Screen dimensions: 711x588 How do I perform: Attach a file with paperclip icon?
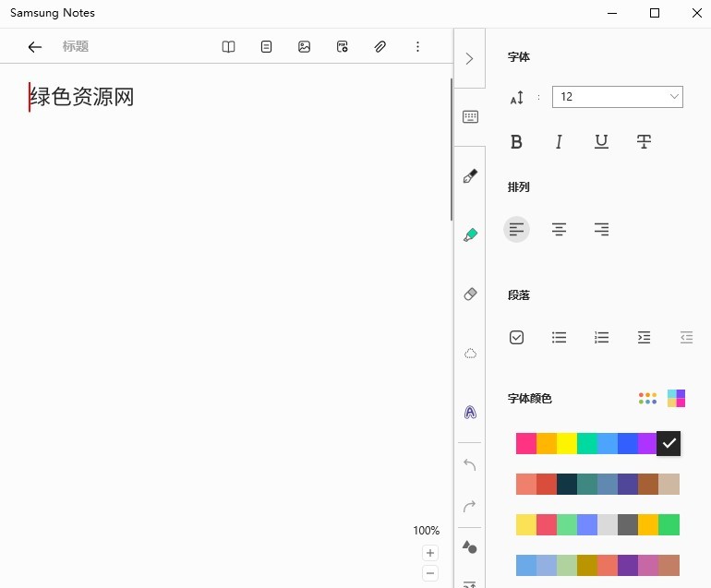pos(380,47)
